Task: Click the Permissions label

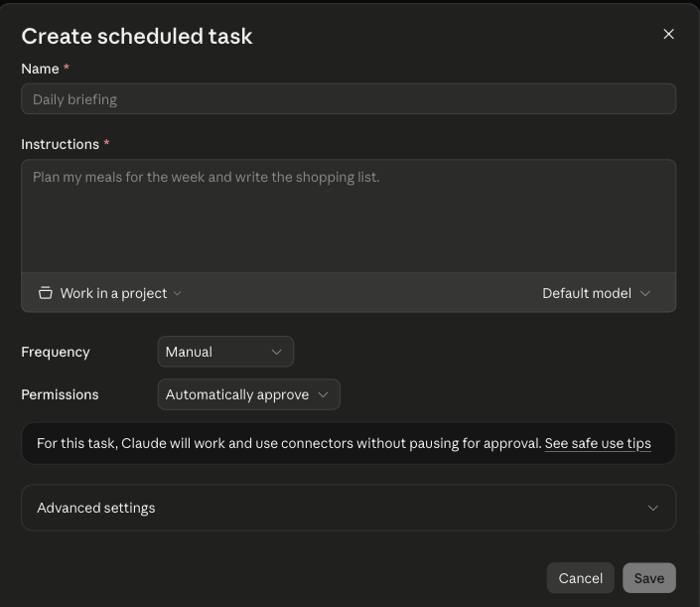Action: 60,394
